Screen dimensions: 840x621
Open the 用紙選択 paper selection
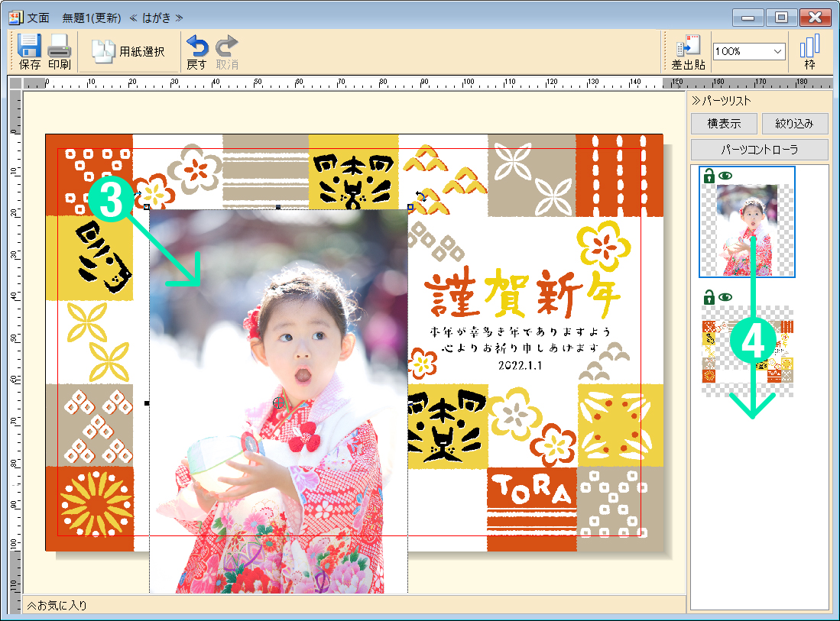click(128, 51)
